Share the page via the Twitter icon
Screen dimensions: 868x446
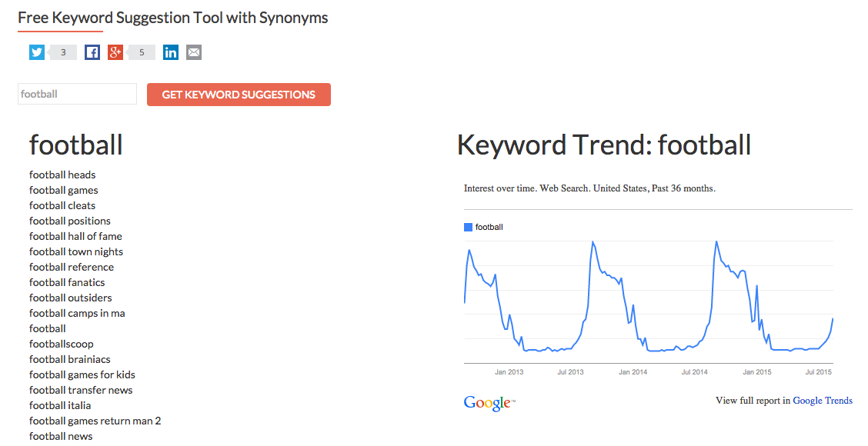tap(36, 52)
